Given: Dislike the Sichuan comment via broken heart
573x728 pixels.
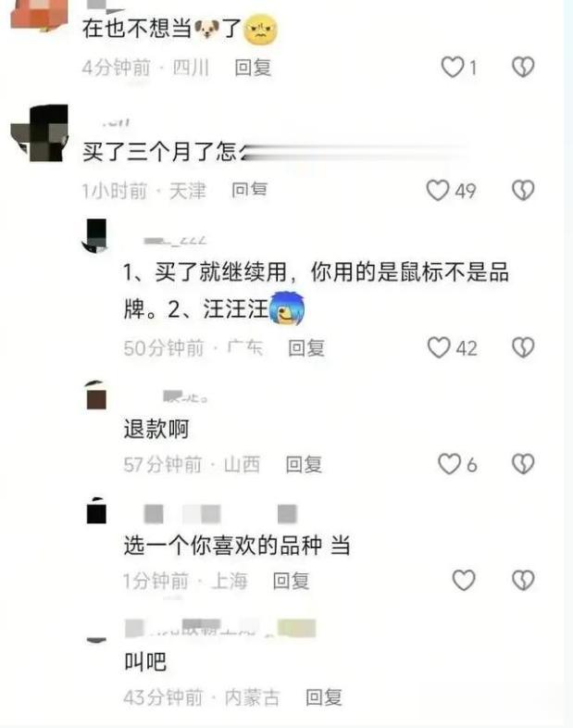Looking at the screenshot, I should (523, 67).
